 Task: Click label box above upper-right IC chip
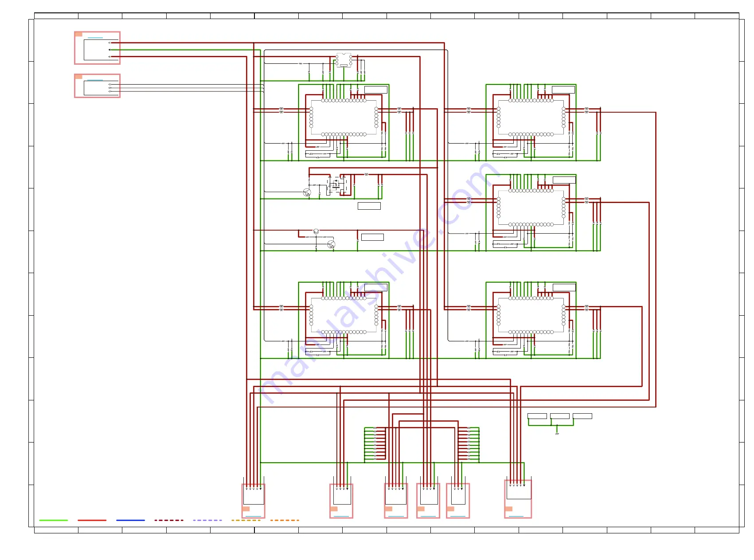[x=563, y=90]
